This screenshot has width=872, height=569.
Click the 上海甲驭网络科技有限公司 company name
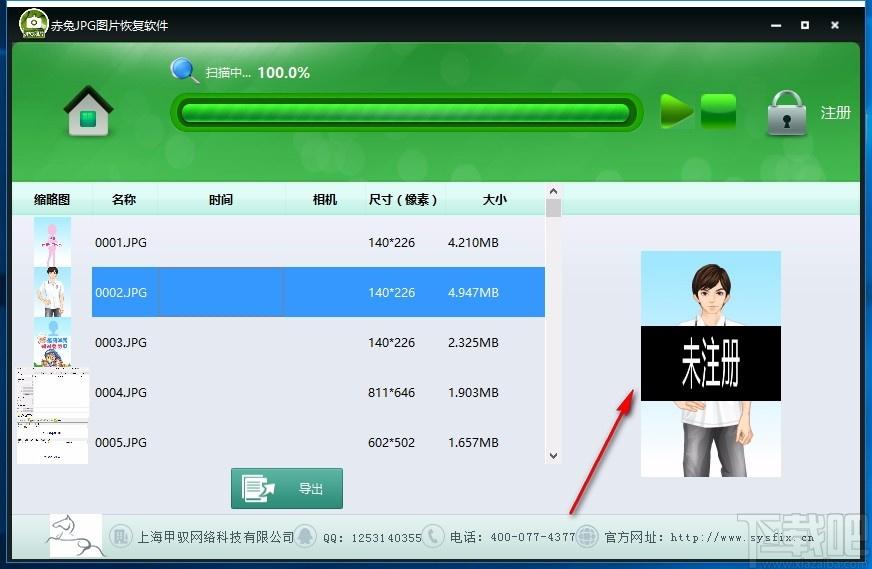[x=216, y=537]
